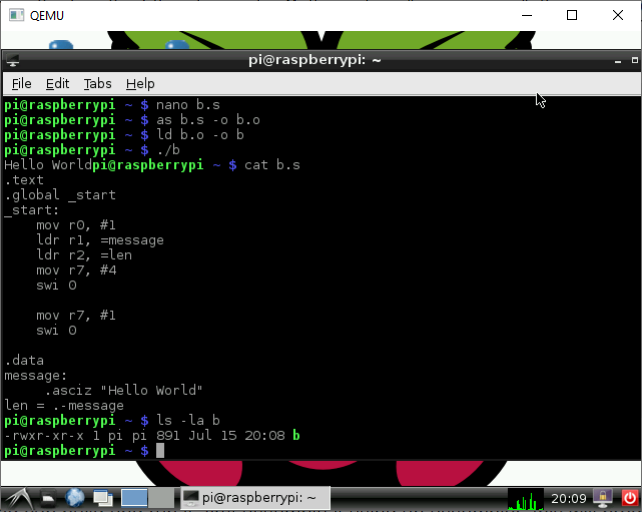Viewport: 642px width, 512px height.
Task: Open the Edit menu in terminal
Action: [57, 83]
